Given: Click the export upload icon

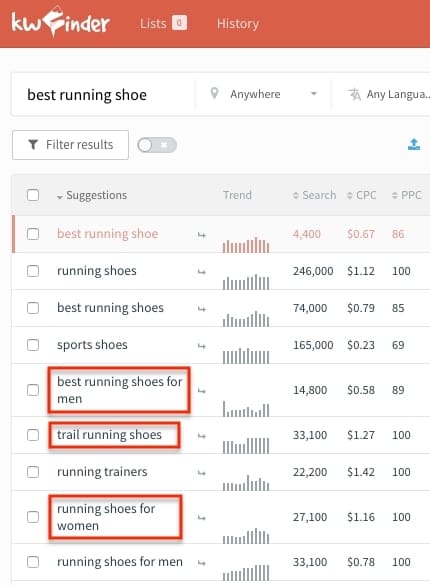Looking at the screenshot, I should 414,144.
